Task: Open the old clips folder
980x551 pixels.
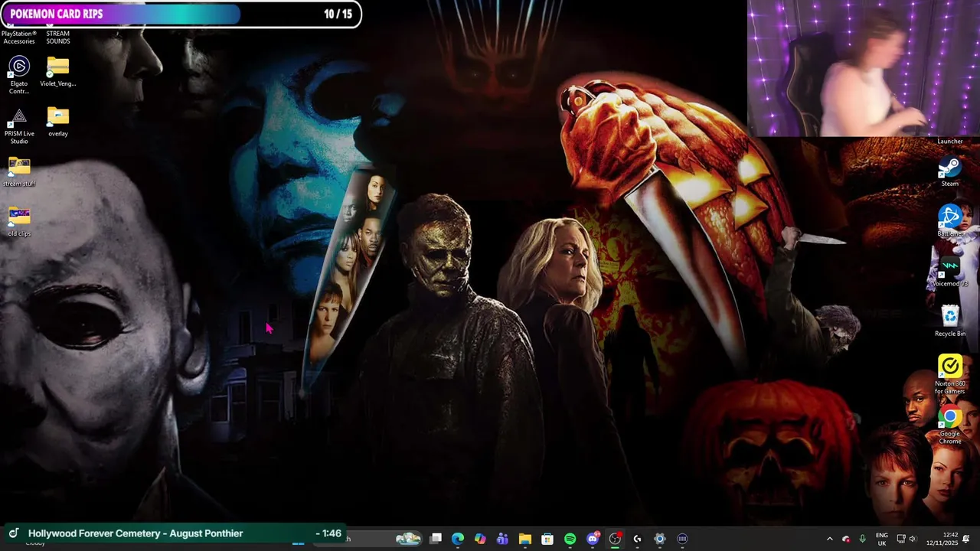Action: (x=19, y=222)
